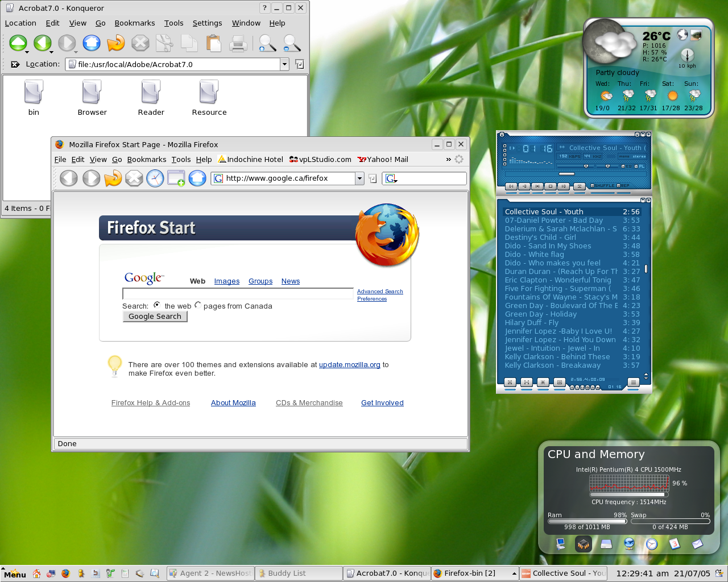Open the Konqueror Window menu
This screenshot has width=728, height=582.
pos(246,23)
